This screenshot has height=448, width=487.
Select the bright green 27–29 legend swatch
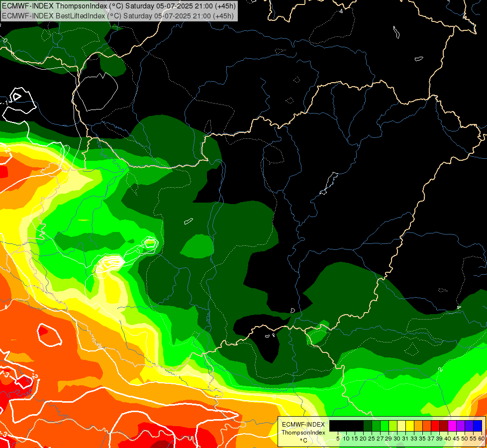(385, 426)
